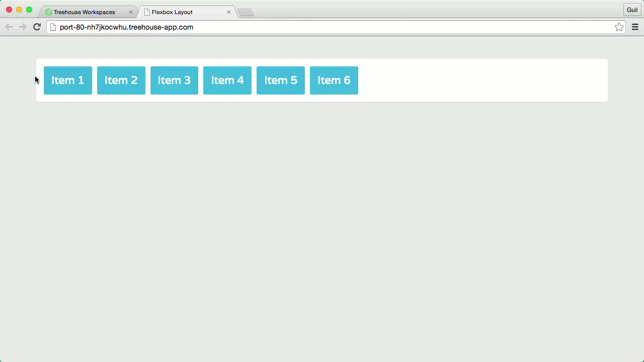
Task: Click the forward navigation arrow
Action: click(23, 27)
